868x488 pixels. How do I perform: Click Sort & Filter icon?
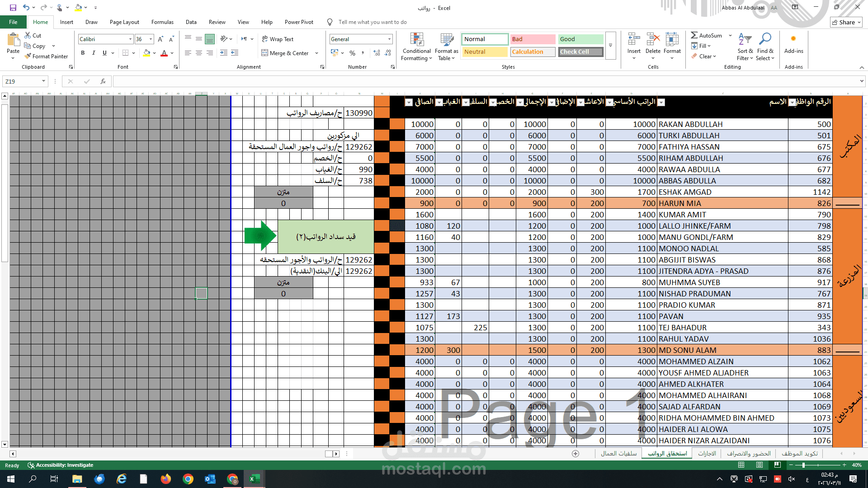click(745, 39)
